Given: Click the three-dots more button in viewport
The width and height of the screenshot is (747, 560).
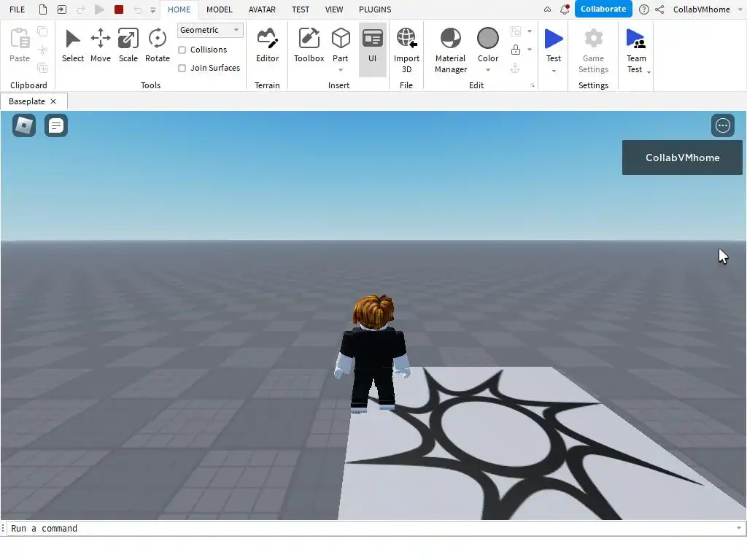Looking at the screenshot, I should (723, 125).
